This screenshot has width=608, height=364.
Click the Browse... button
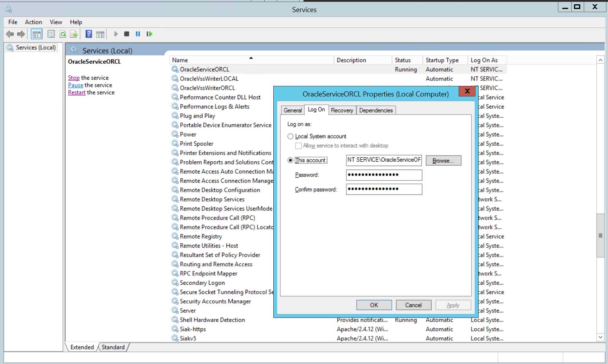click(443, 161)
